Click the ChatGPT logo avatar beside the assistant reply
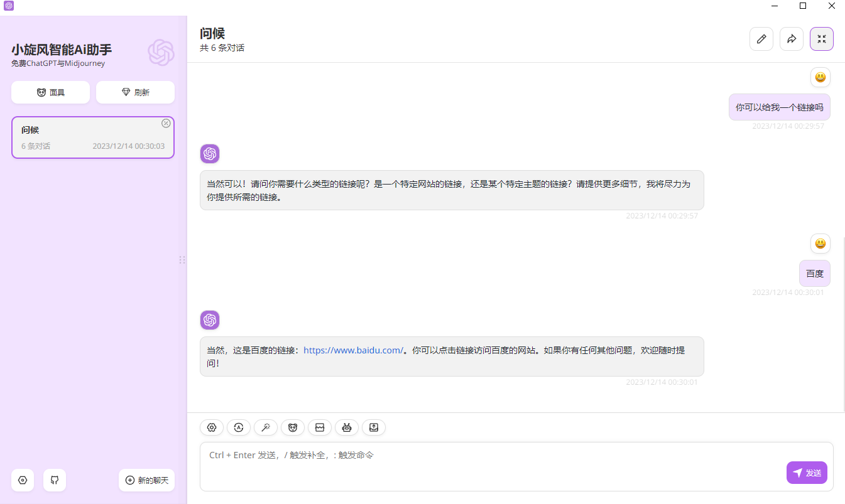This screenshot has width=845, height=504. coord(209,320)
